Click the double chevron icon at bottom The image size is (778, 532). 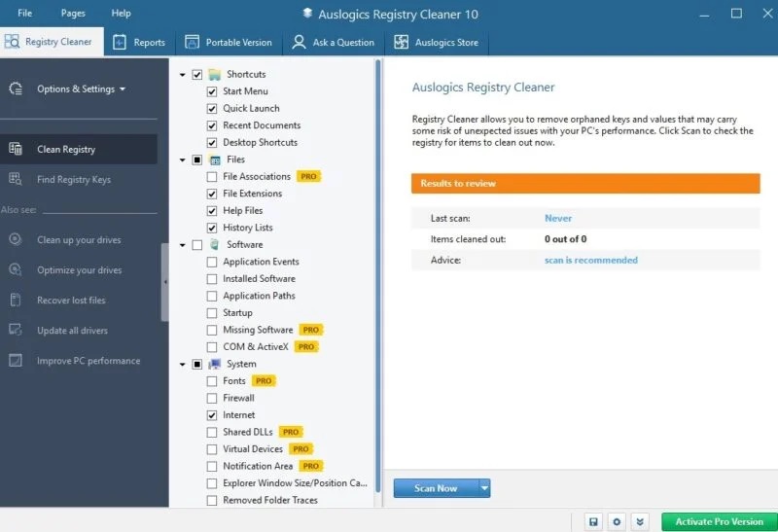639,521
